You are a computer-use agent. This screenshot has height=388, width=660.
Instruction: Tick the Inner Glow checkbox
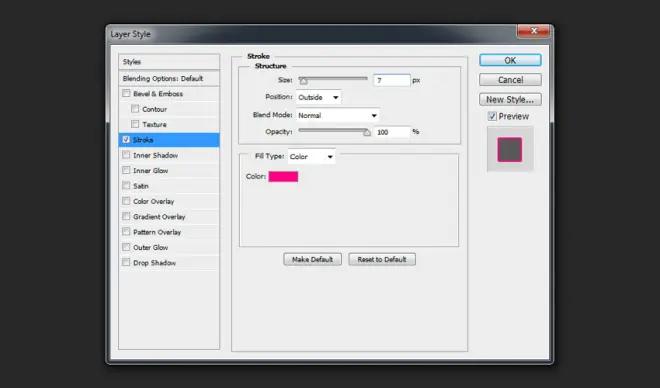[126, 170]
